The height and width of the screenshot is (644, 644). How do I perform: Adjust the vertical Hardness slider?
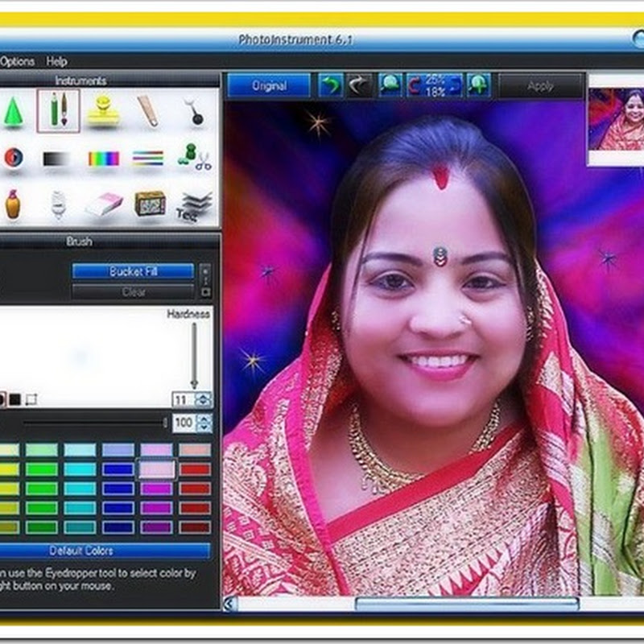coord(194,356)
